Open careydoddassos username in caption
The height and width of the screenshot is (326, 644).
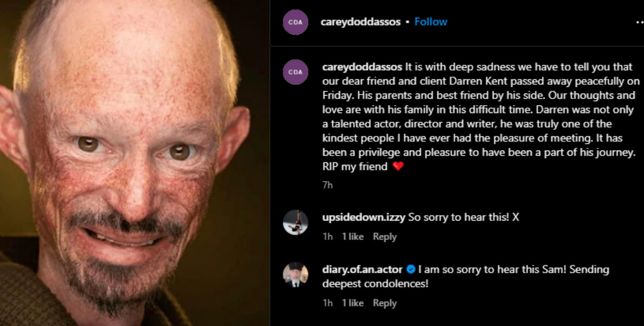[x=362, y=67]
